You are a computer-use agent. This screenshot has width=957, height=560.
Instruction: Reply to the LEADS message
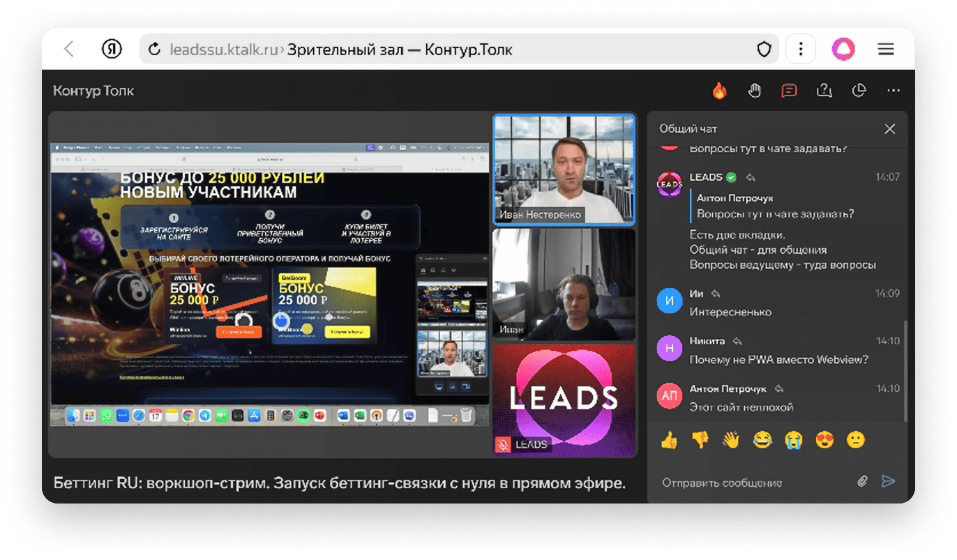pyautogui.click(x=750, y=177)
